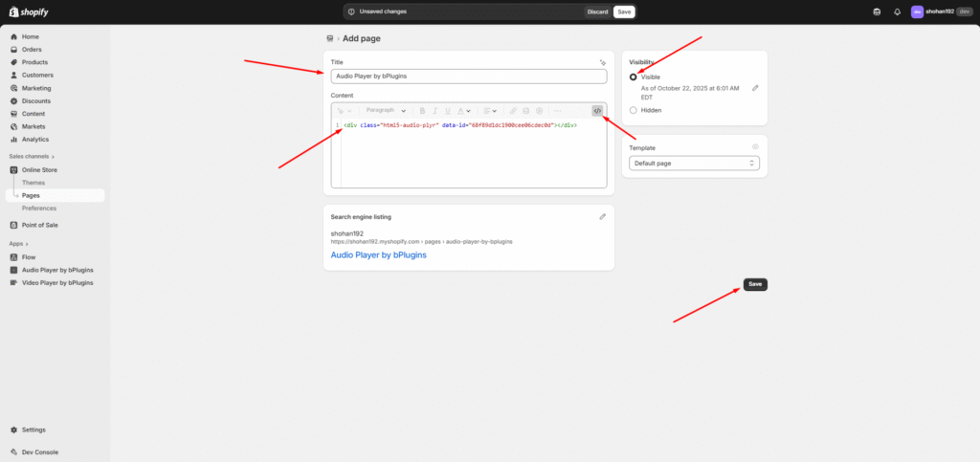Click the AI sparkle icon above Title
The image size is (980, 462).
tap(602, 62)
